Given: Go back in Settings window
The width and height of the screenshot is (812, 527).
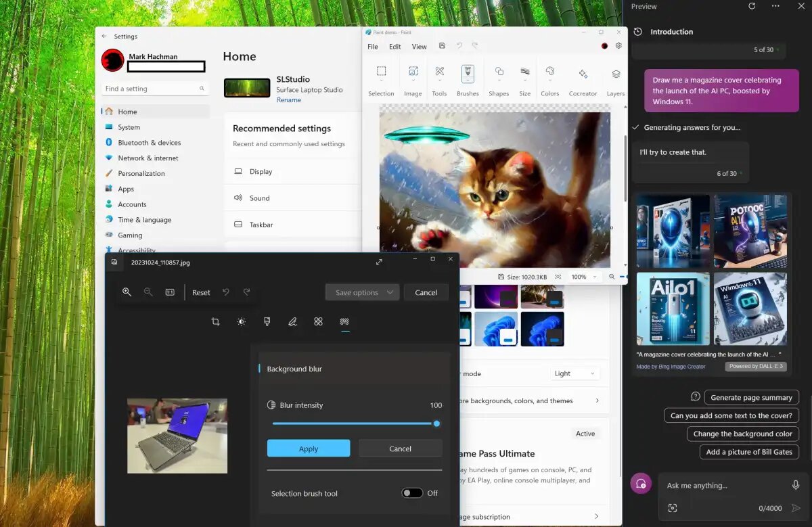Looking at the screenshot, I should pos(104,37).
